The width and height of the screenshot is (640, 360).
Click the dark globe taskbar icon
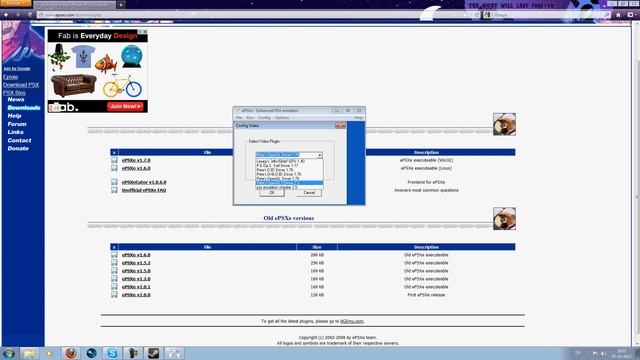click(x=91, y=353)
